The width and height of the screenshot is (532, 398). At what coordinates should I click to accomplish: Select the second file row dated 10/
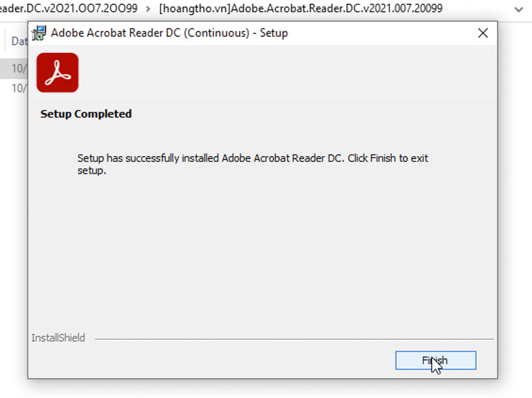pyautogui.click(x=14, y=88)
